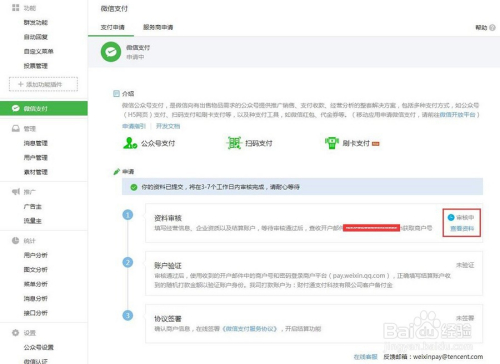The width and height of the screenshot is (500, 364).
Task: Click the 在线客服 link
Action: coord(366,357)
